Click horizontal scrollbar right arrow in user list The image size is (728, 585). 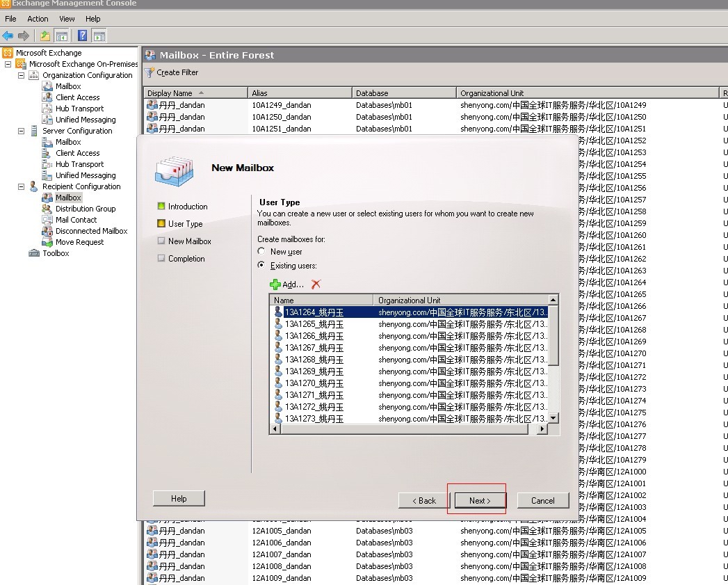pos(542,429)
